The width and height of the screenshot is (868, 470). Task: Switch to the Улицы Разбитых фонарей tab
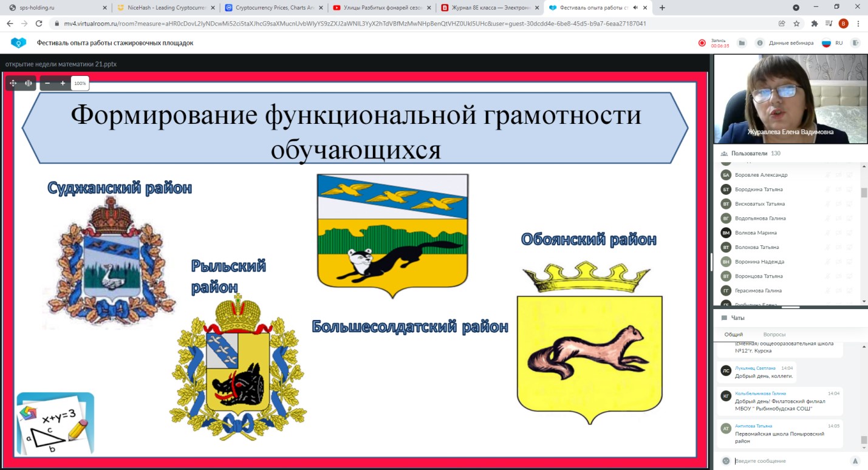(x=381, y=8)
